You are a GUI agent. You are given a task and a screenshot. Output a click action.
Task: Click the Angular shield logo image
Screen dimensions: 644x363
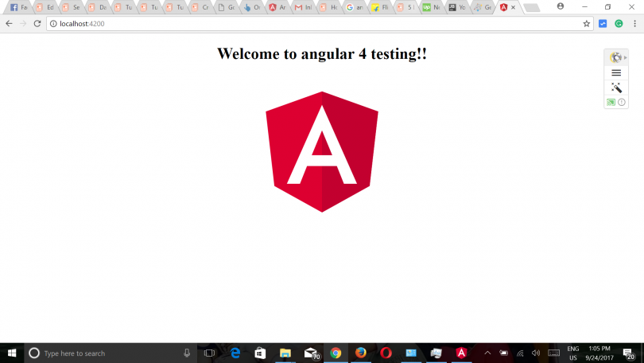pos(322,152)
